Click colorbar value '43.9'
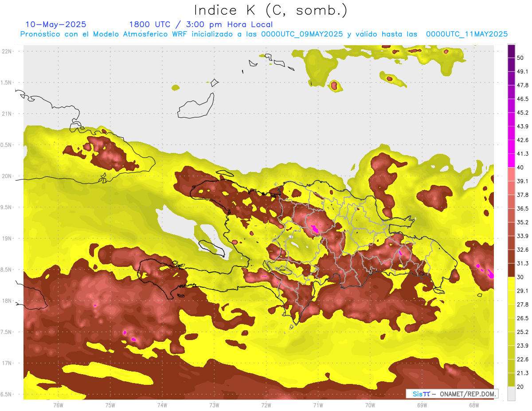Viewport: 532px width, 411px height. point(523,126)
